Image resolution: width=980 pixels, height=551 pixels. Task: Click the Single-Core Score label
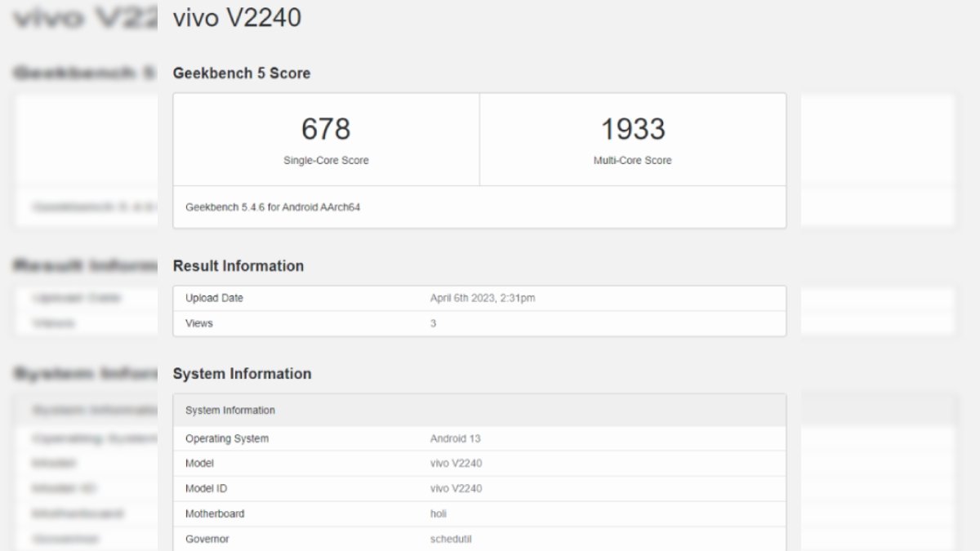326,161
